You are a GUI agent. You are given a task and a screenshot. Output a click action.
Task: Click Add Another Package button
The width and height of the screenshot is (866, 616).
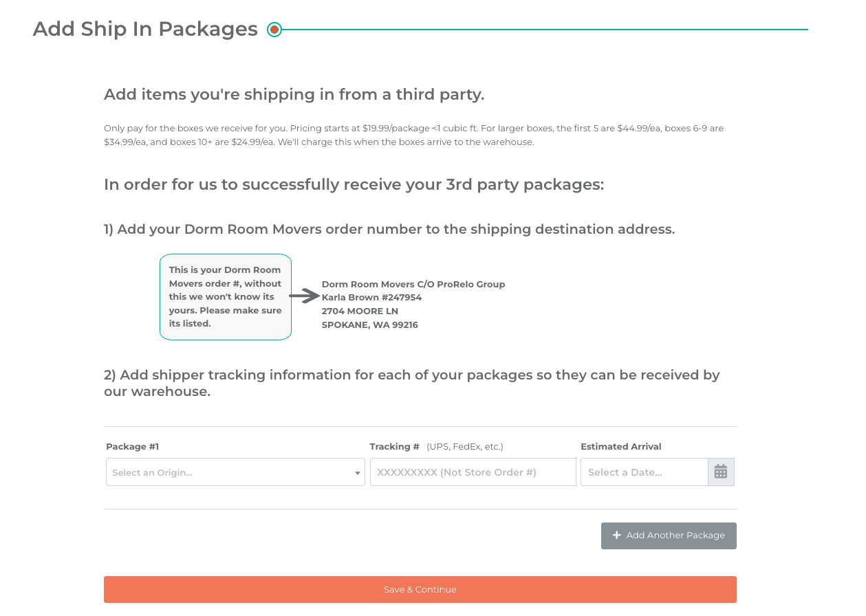click(x=669, y=536)
